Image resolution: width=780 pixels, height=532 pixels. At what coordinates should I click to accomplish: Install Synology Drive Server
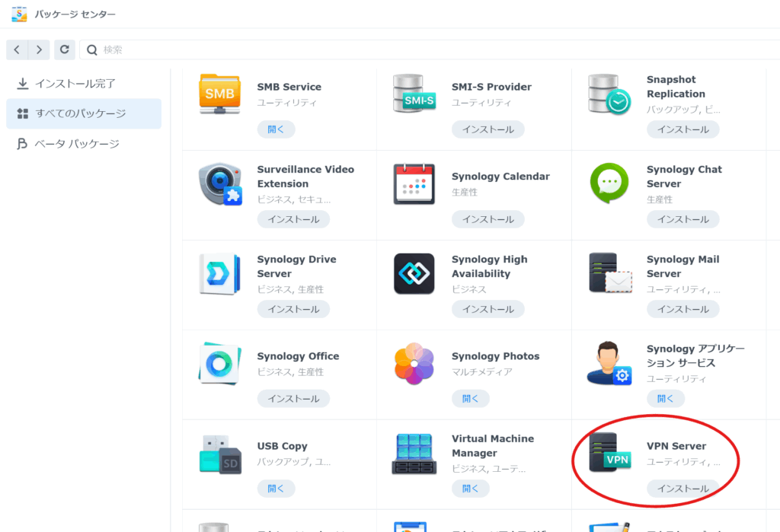click(293, 309)
